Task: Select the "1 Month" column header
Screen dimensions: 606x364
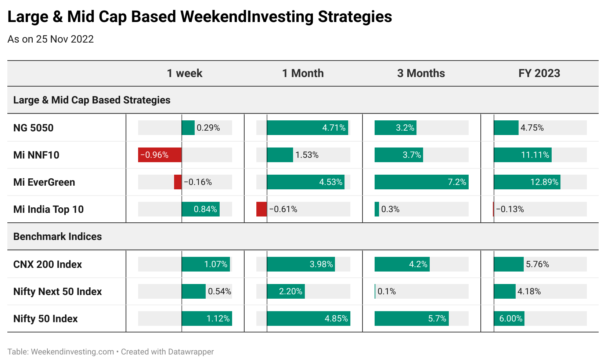Action: [303, 73]
